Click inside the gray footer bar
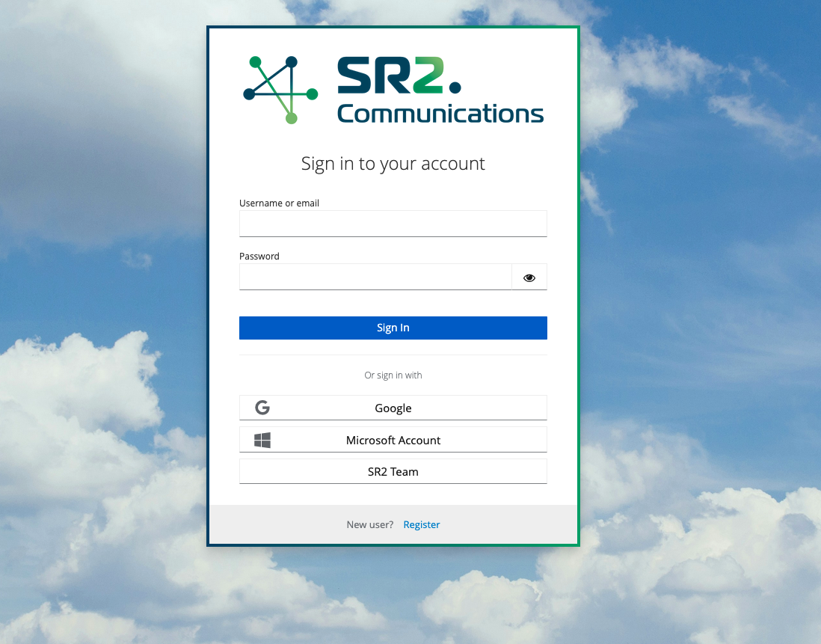Viewport: 821px width, 644px height. pos(299,524)
